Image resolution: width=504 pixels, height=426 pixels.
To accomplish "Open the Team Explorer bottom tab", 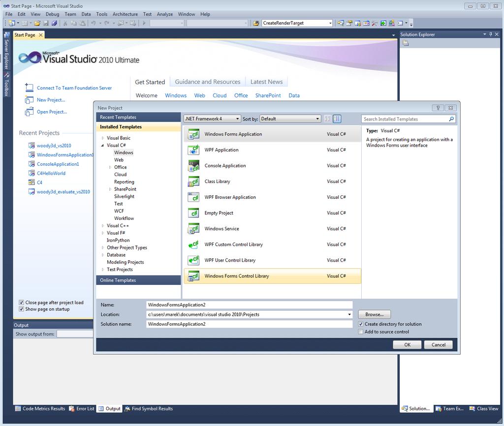I will pyautogui.click(x=449, y=409).
